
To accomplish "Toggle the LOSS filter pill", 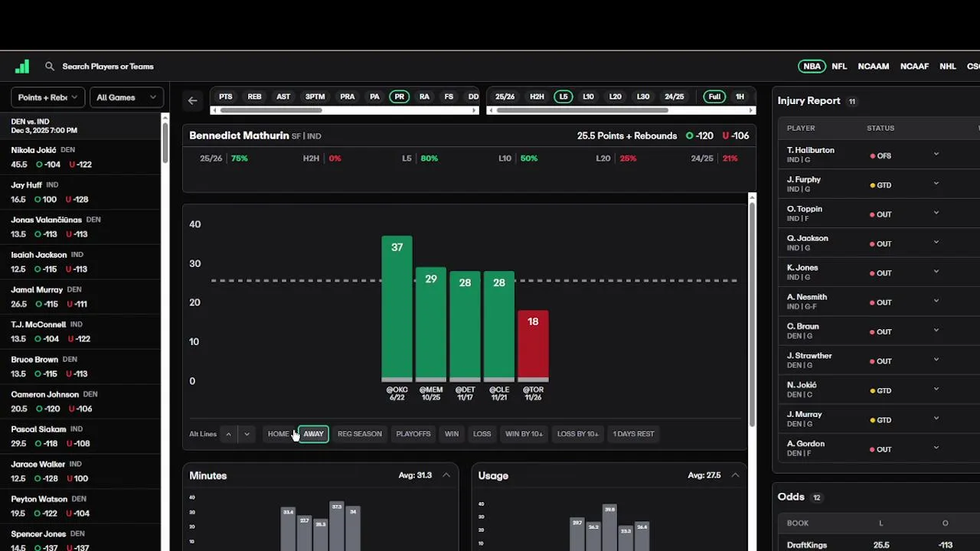I will (482, 434).
